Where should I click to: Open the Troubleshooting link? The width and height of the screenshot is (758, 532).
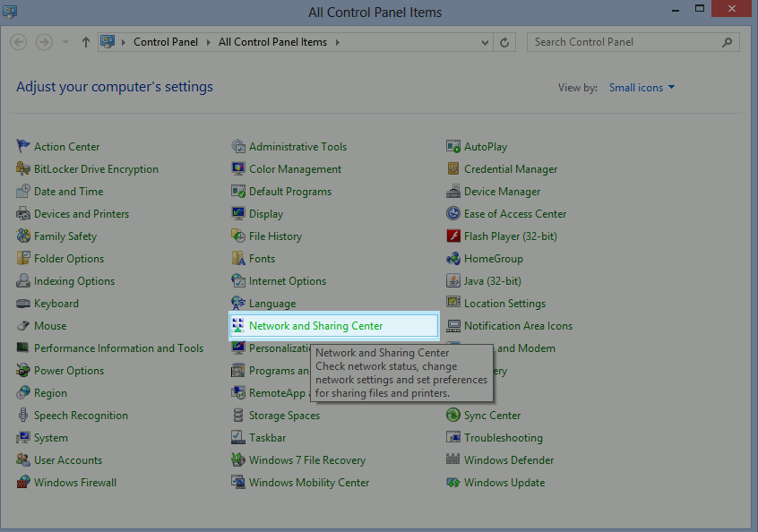tap(503, 438)
